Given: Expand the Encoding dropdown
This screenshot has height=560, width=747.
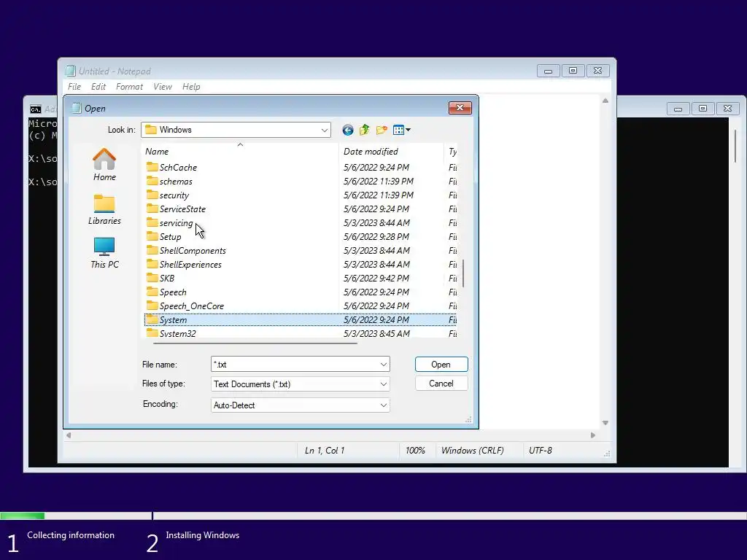Looking at the screenshot, I should click(384, 405).
